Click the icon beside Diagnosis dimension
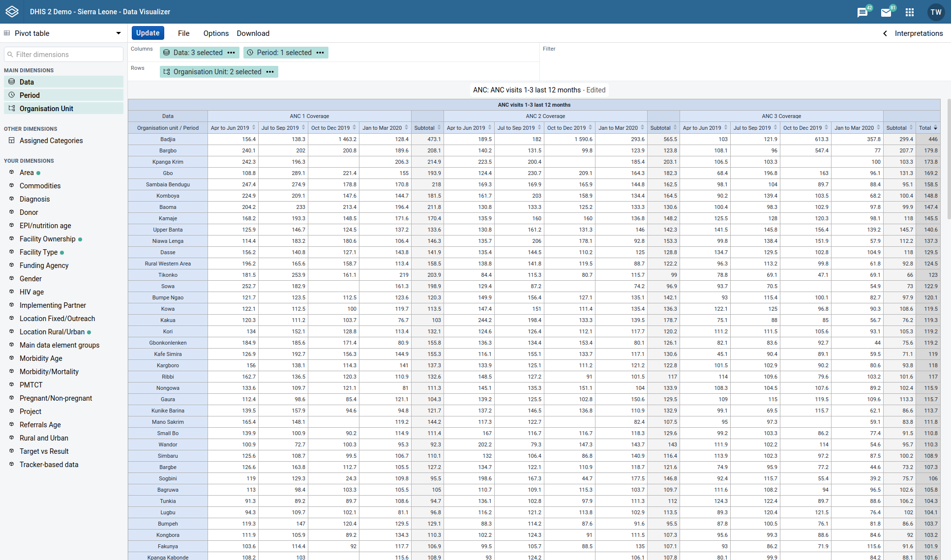 pyautogui.click(x=12, y=199)
